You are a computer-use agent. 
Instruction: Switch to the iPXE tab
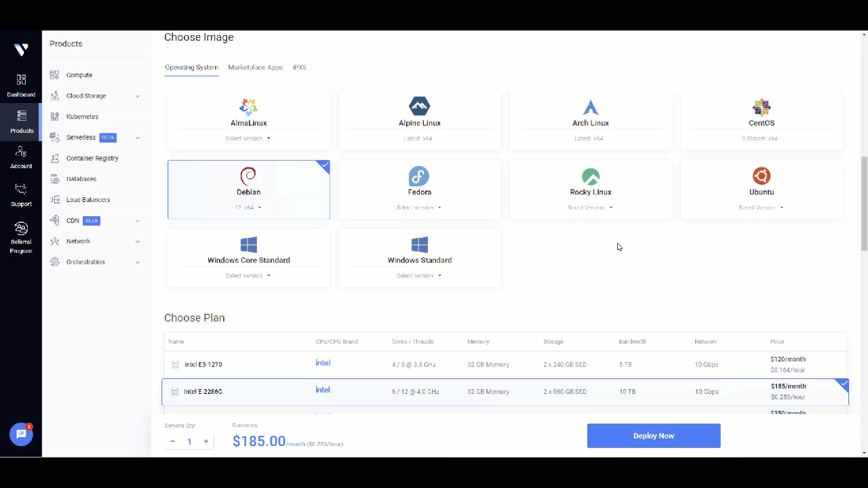[x=300, y=68]
